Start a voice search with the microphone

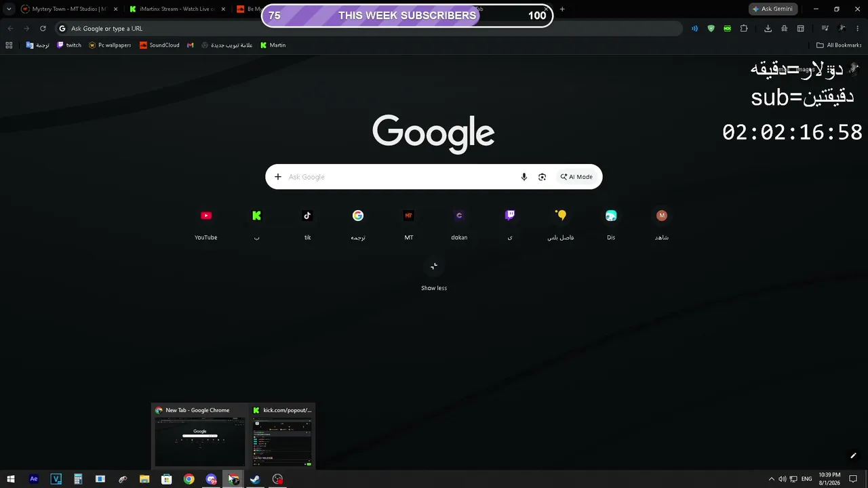coord(524,177)
